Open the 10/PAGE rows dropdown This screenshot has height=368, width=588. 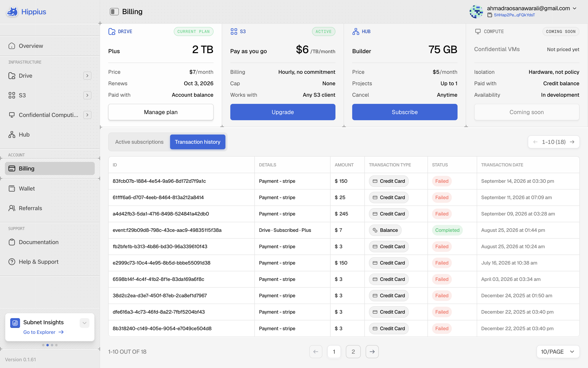558,352
